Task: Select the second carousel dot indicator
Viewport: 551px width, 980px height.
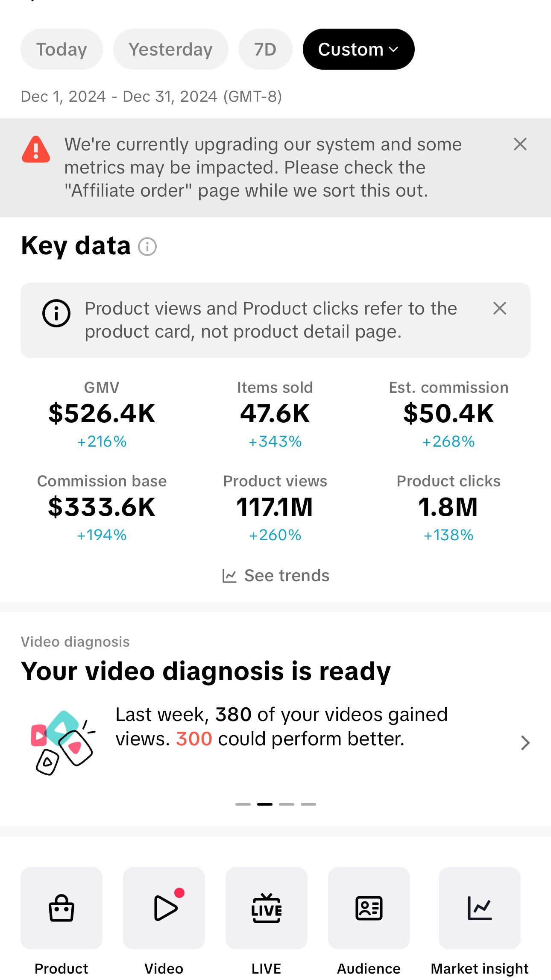Action: [264, 803]
